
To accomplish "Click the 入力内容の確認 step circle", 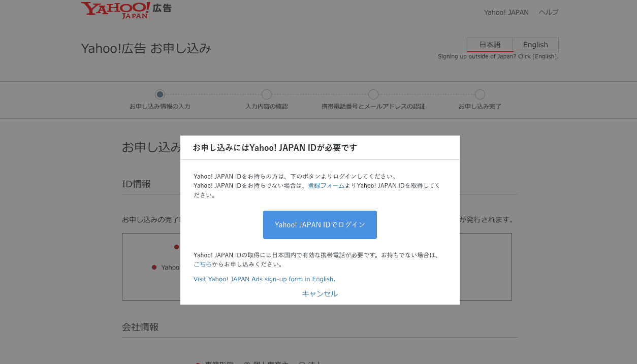I will click(x=267, y=94).
